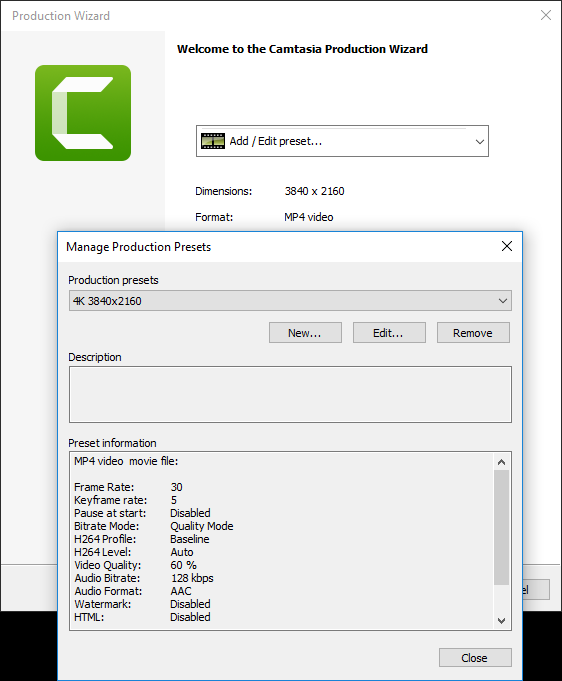This screenshot has height=681, width=562.
Task: Click 'Bitrate Mode:' Quality Mode row
Action: point(154,526)
